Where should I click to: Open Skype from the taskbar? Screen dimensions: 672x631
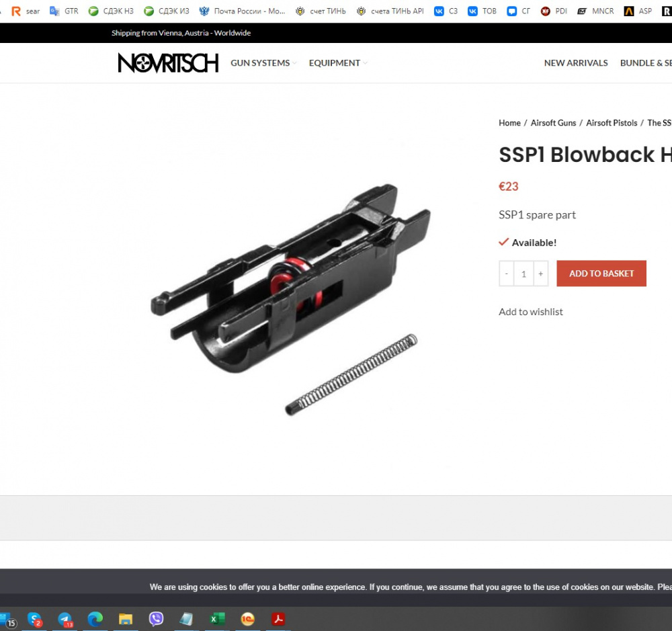pyautogui.click(x=34, y=619)
